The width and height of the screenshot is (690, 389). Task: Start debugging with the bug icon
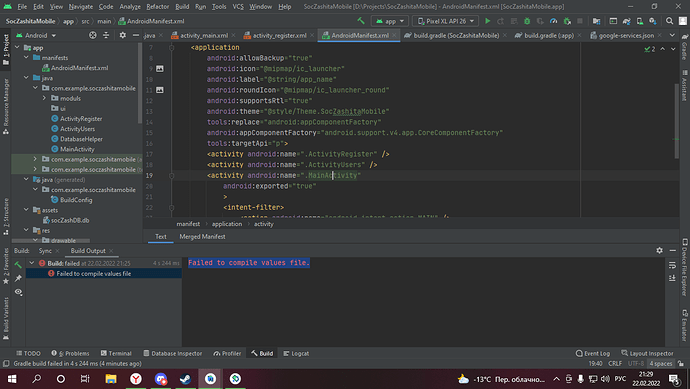click(x=527, y=21)
